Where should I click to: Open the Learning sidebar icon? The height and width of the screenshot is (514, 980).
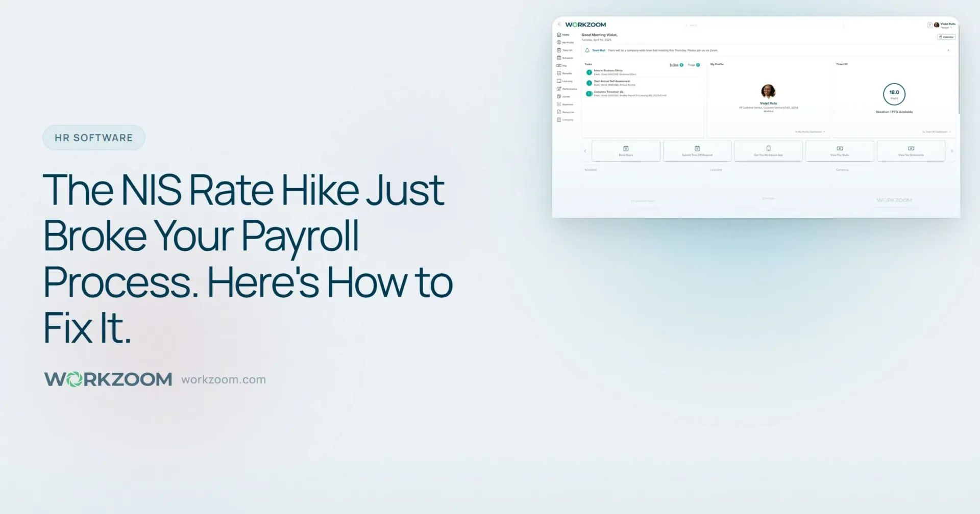pos(559,81)
